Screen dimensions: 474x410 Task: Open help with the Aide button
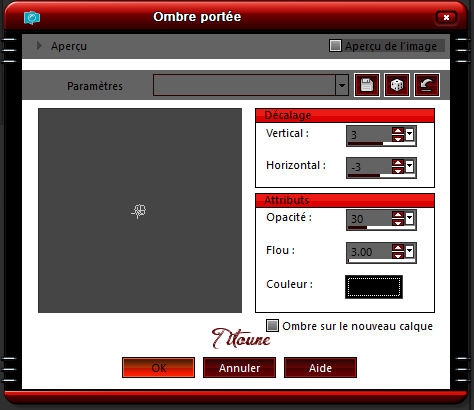tap(320, 368)
